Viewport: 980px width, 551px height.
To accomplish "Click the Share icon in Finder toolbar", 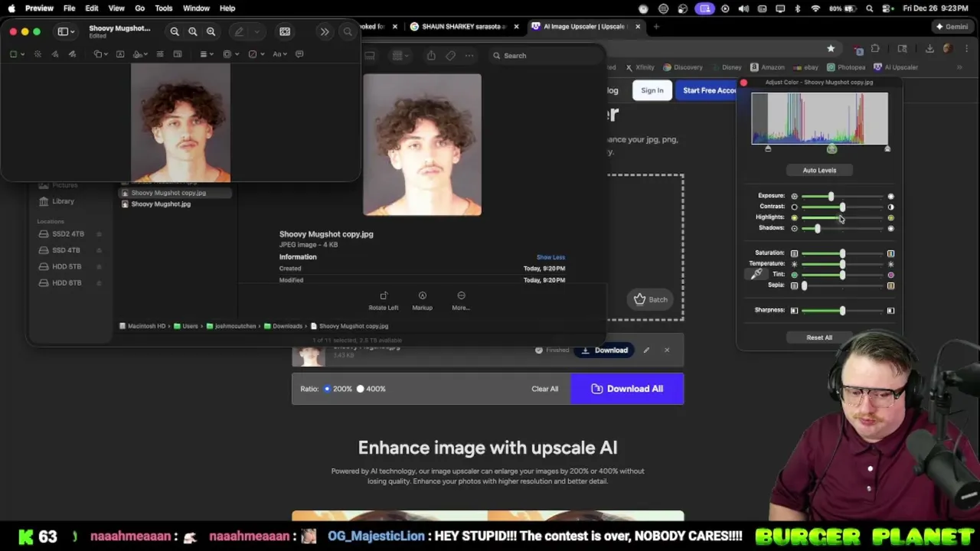I will (x=431, y=55).
